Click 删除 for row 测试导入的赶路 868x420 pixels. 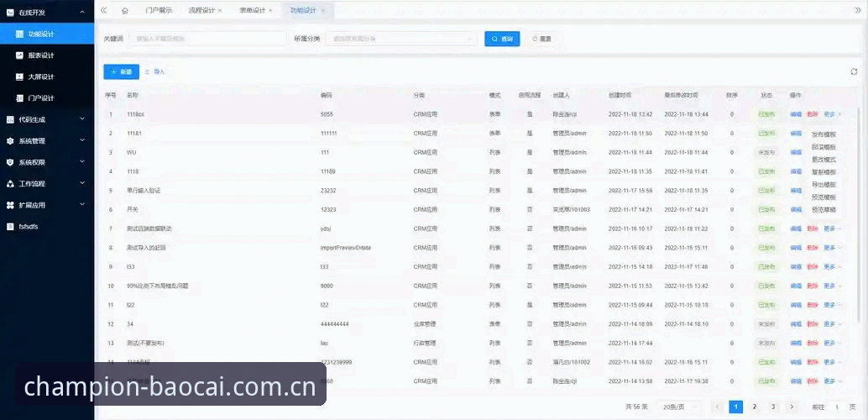point(812,249)
